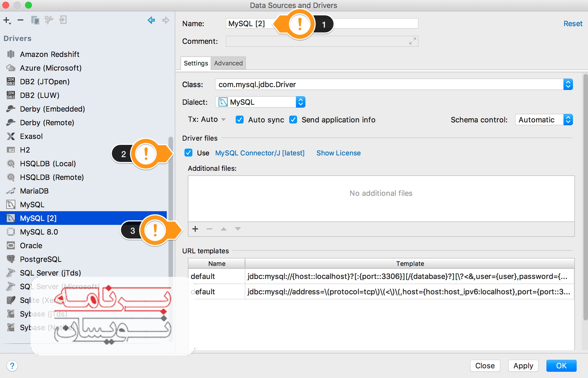This screenshot has height=378, width=588.
Task: Open the Class dropdown
Action: pos(568,85)
